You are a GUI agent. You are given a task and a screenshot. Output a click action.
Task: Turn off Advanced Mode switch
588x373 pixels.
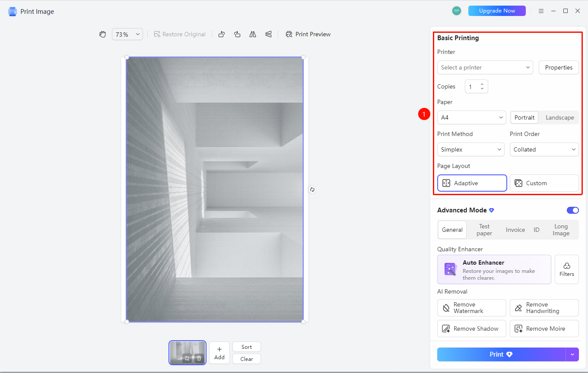573,210
